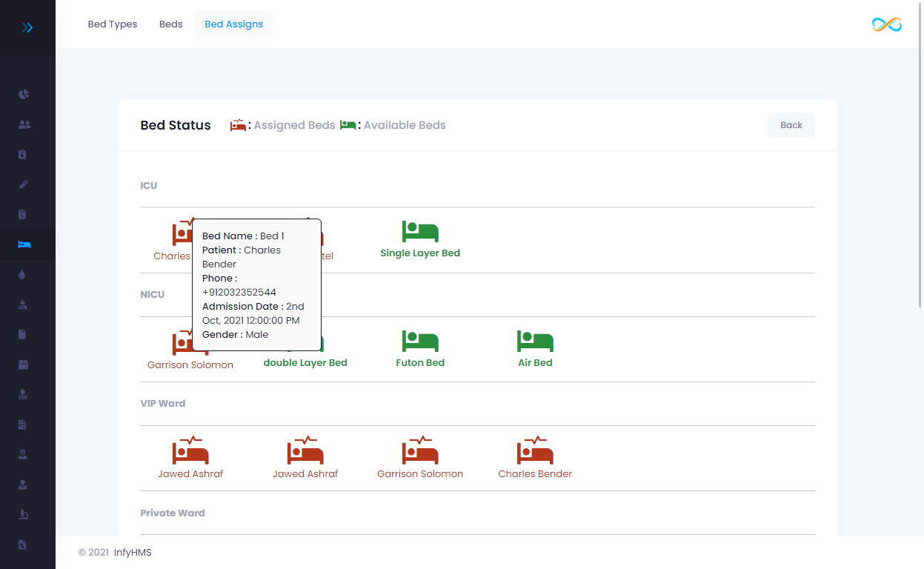
Task: Open the box inventory sidebar icon
Action: 23,364
